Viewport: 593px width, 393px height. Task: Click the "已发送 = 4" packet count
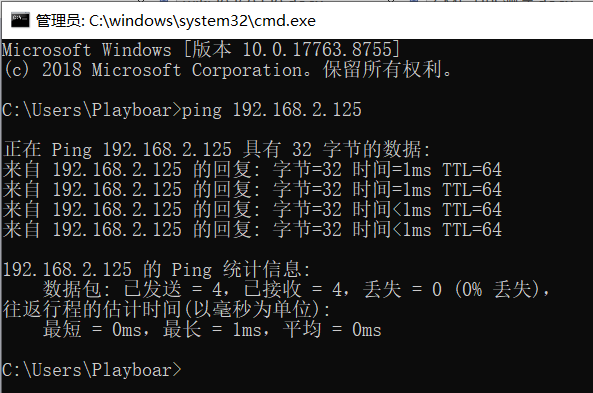pos(173,290)
